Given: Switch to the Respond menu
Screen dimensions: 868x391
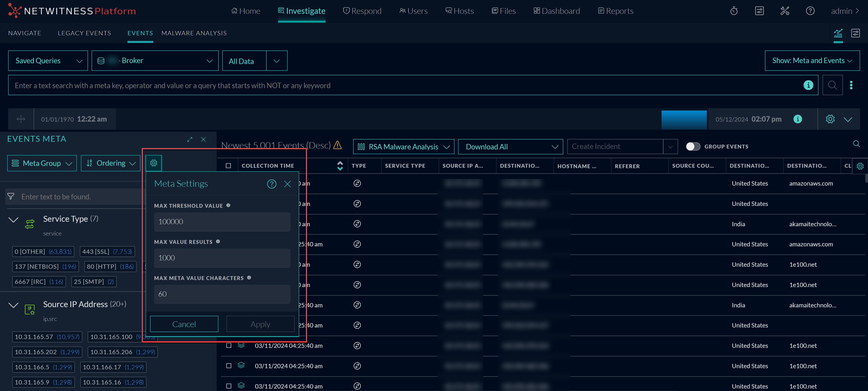Looking at the screenshot, I should 362,11.
